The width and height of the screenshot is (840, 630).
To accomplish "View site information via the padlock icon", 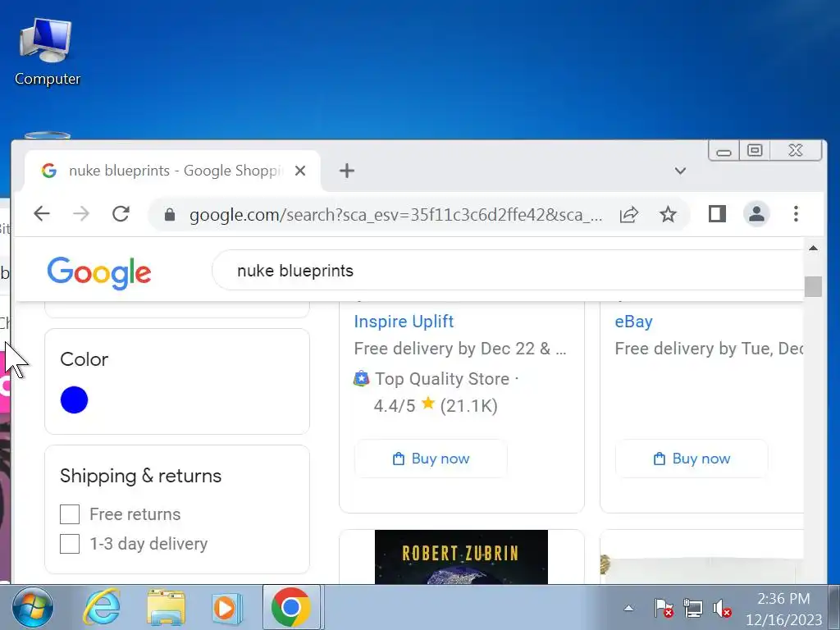I will pyautogui.click(x=170, y=215).
